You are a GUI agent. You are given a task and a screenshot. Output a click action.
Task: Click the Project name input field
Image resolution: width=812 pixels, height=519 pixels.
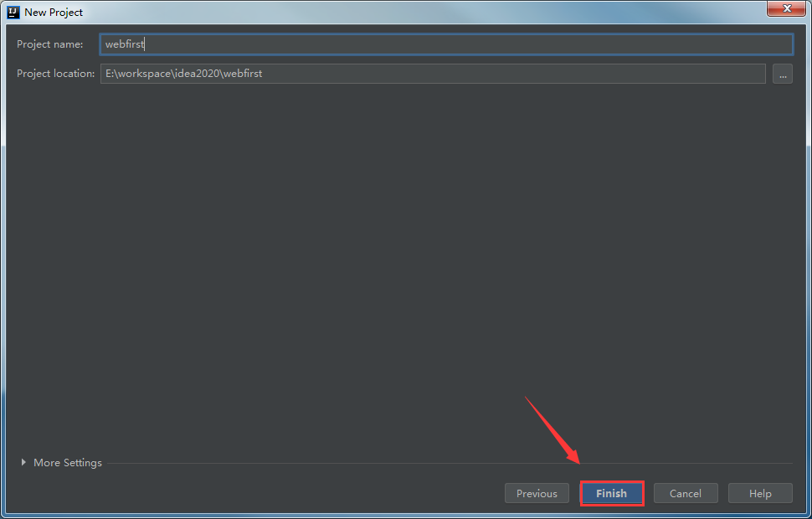pyautogui.click(x=446, y=44)
